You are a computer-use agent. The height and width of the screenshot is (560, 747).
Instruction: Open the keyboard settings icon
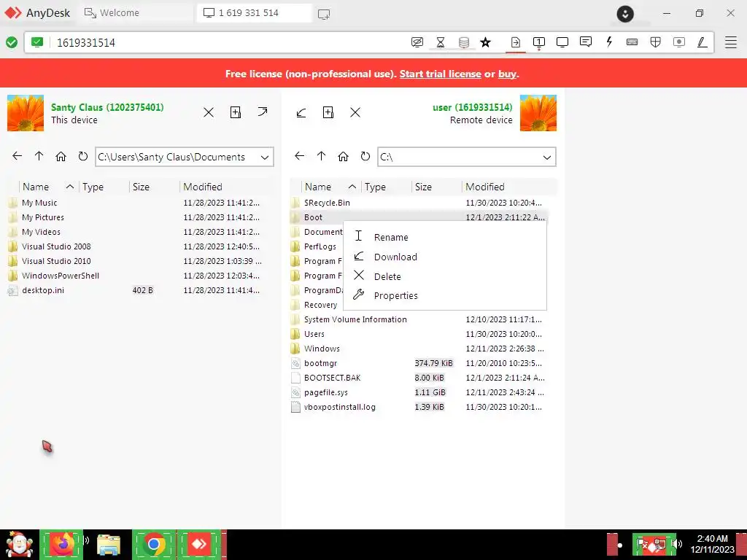click(x=632, y=42)
